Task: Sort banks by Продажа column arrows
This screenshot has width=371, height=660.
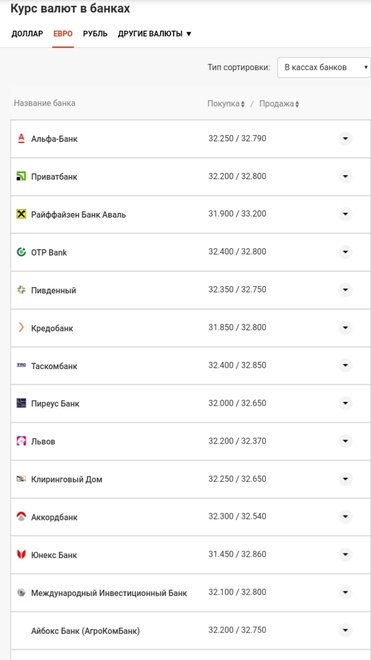Action: click(x=297, y=104)
